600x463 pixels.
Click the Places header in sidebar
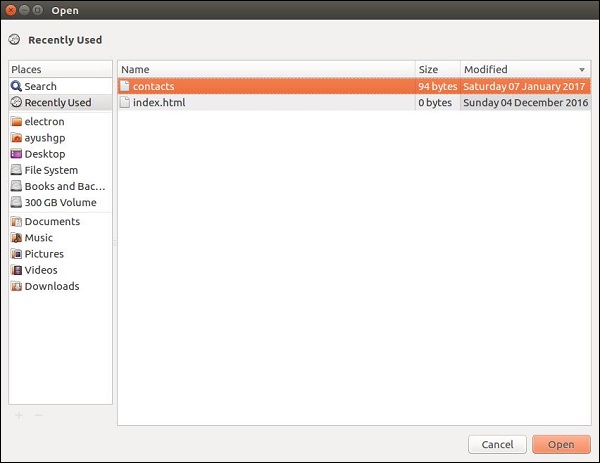pos(60,69)
